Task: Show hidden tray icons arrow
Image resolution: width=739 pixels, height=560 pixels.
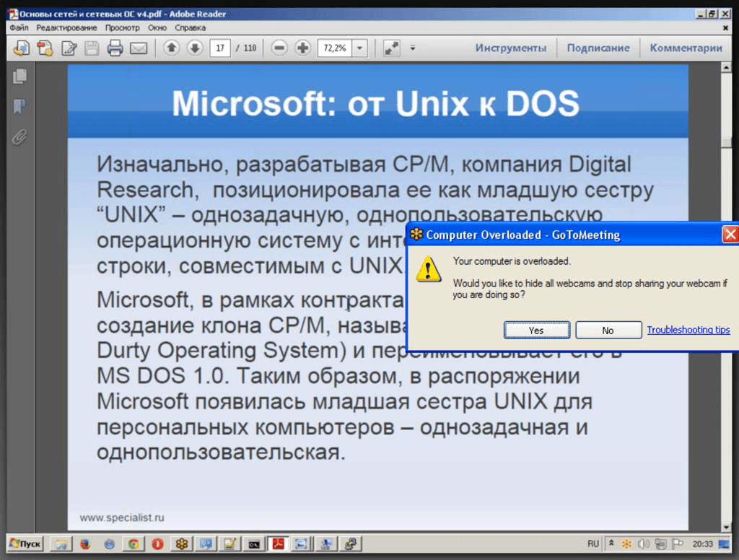Action: click(x=611, y=543)
